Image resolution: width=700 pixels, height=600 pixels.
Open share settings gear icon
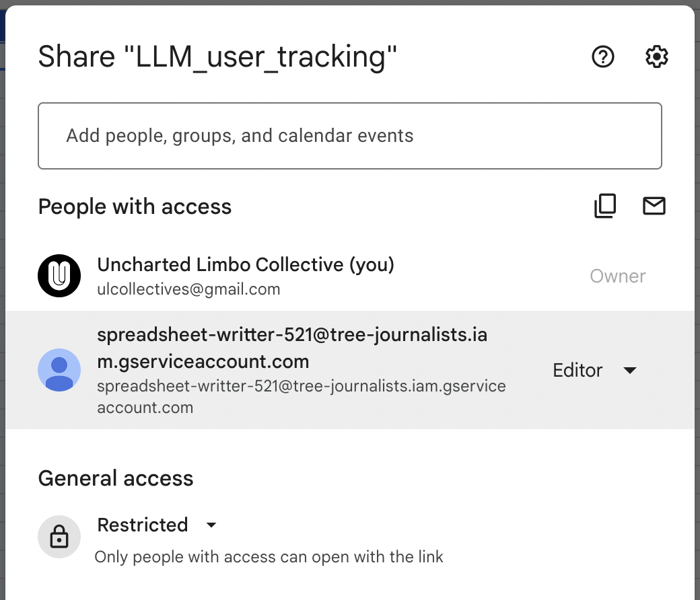pyautogui.click(x=656, y=57)
